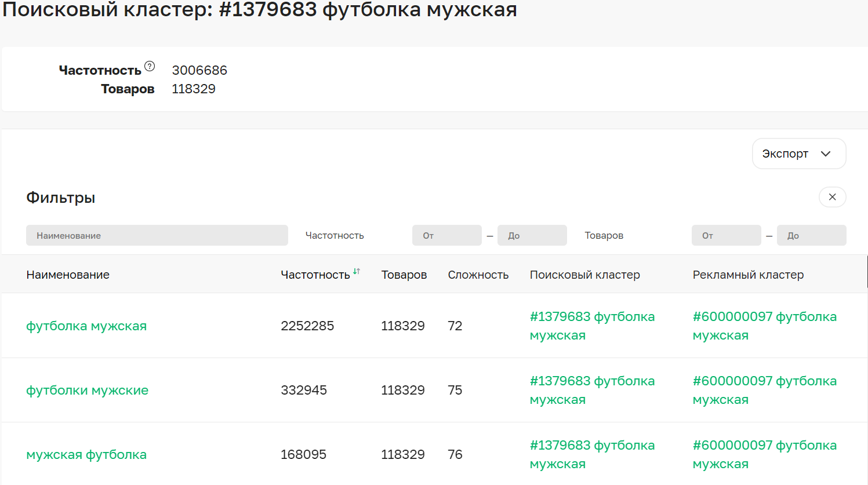Image resolution: width=868 pixels, height=485 pixels.
Task: Select complexity value 75
Action: tap(455, 390)
